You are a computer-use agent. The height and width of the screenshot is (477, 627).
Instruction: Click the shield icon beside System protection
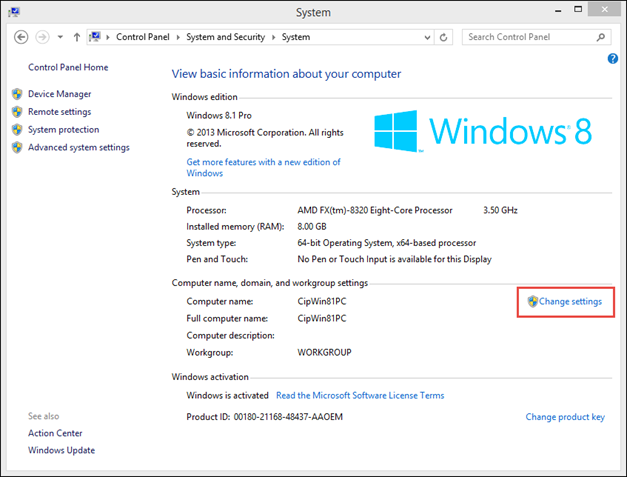[17, 130]
